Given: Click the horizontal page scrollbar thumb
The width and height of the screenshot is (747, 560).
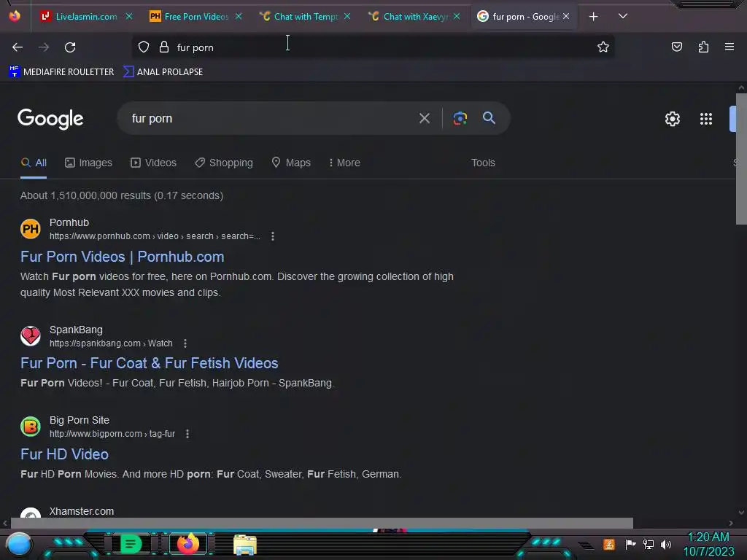Looking at the screenshot, I should click(322, 523).
